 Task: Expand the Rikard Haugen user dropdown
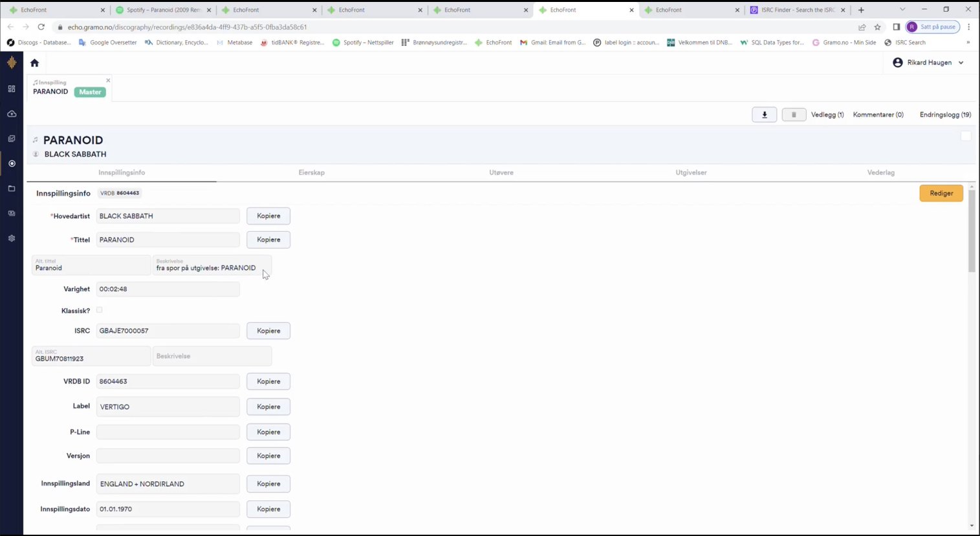point(961,63)
